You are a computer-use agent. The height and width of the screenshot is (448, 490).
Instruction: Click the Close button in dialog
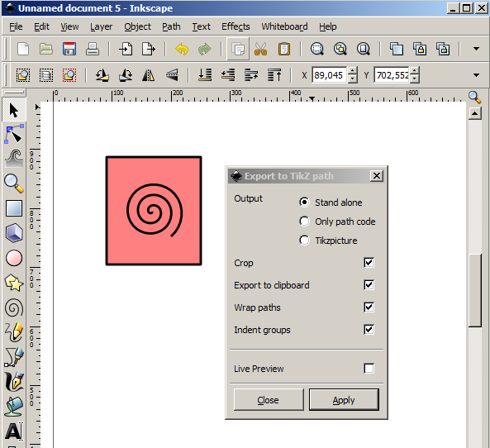point(269,400)
